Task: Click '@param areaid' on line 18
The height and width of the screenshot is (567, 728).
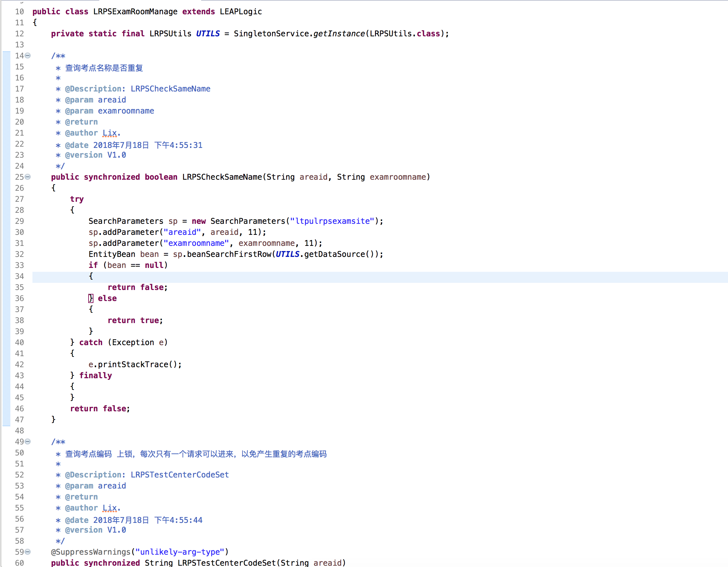Action: (96, 100)
